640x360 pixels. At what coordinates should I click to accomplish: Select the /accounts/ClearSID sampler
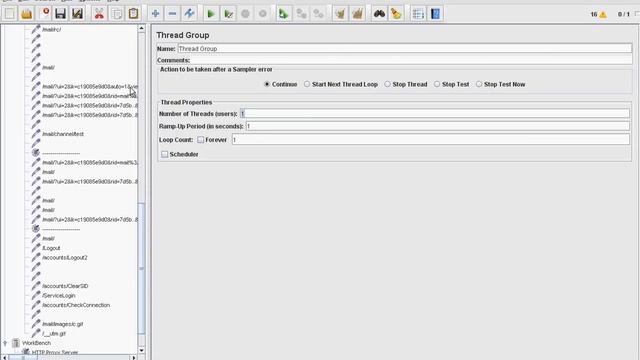[65, 286]
